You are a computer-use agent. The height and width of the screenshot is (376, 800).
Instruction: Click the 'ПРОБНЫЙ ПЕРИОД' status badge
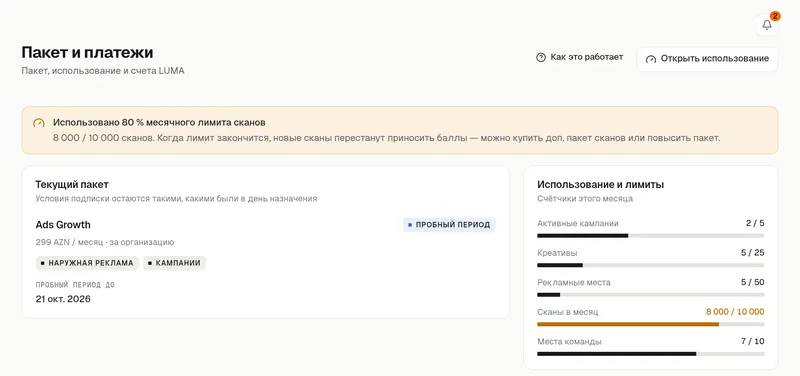click(449, 225)
